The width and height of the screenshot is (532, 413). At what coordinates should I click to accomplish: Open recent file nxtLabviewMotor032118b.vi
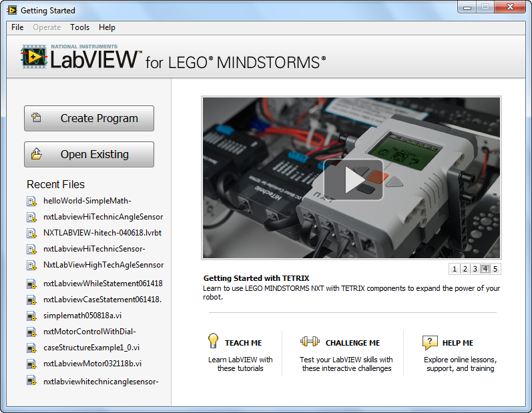(x=92, y=364)
